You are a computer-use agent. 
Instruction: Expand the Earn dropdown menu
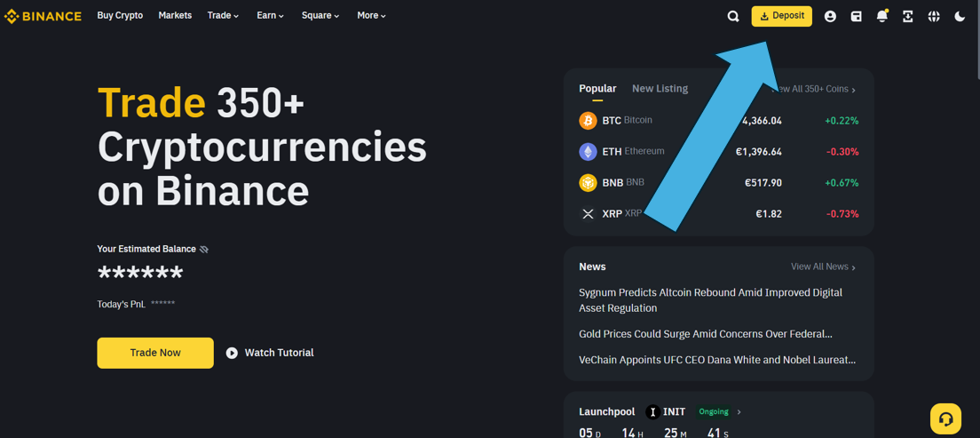(x=270, y=16)
